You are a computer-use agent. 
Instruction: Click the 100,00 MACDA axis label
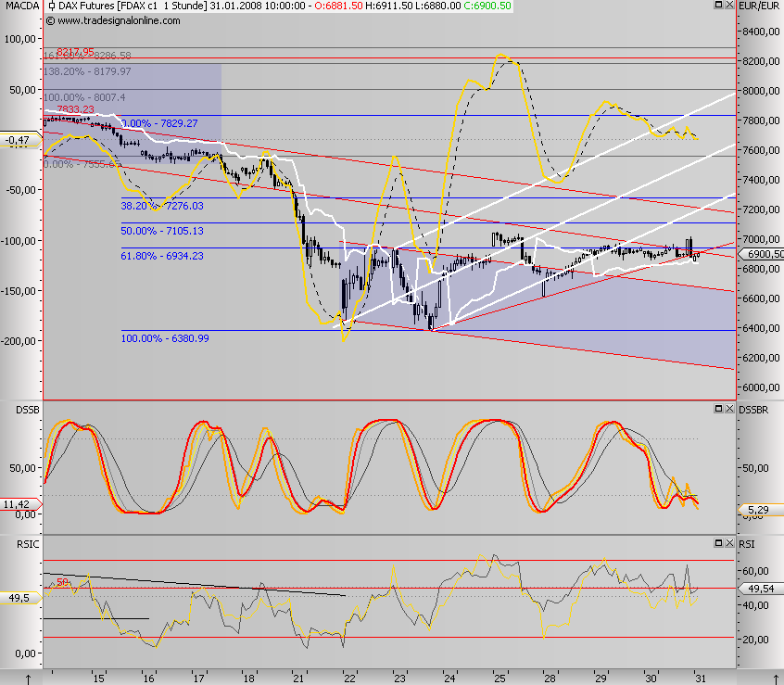click(20, 39)
